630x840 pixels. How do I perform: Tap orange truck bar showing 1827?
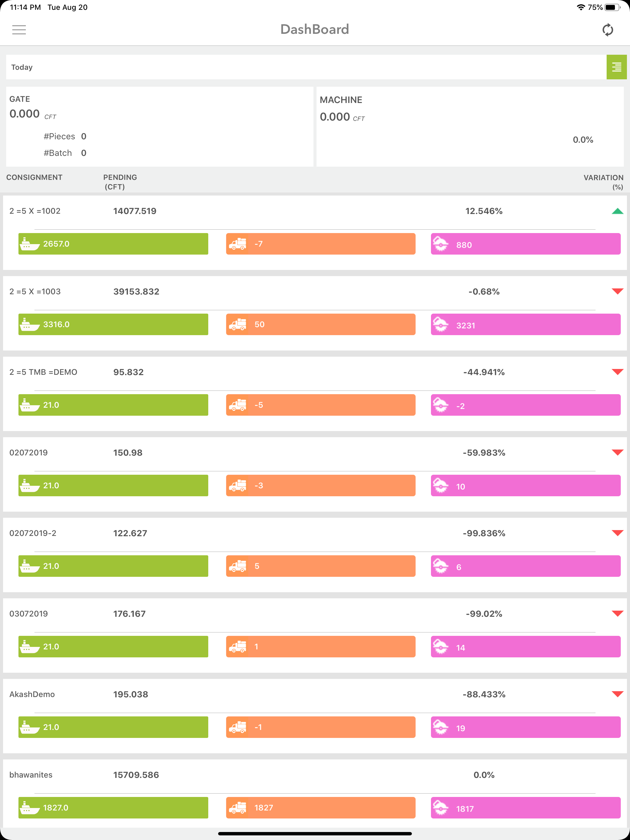click(x=321, y=808)
